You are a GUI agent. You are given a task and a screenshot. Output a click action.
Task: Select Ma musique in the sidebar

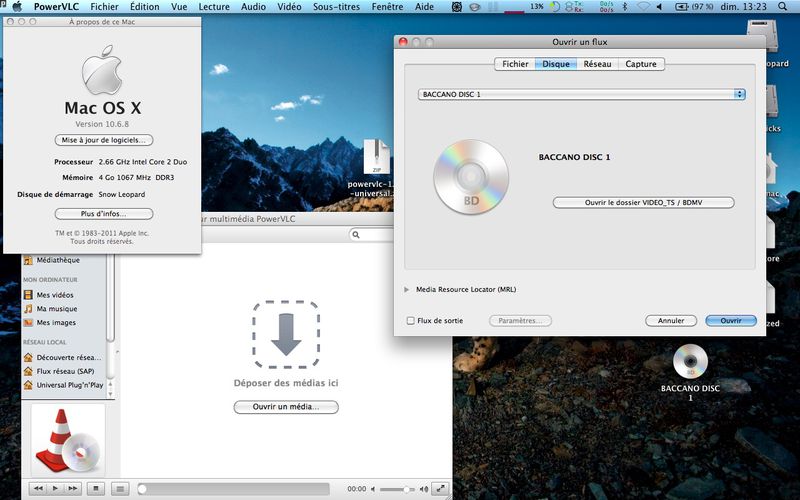57,309
